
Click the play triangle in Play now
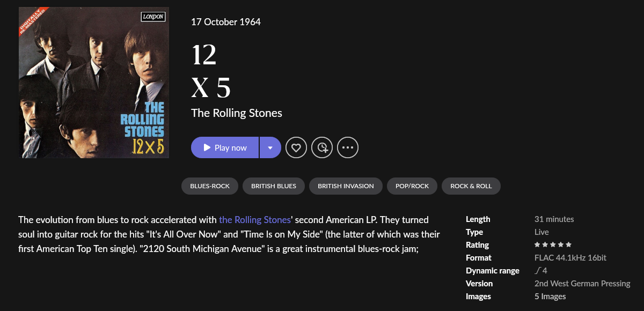pos(207,147)
